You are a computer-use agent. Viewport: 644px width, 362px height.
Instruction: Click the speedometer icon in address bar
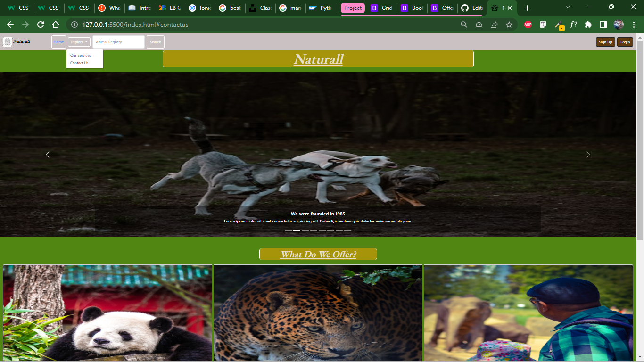(x=479, y=25)
